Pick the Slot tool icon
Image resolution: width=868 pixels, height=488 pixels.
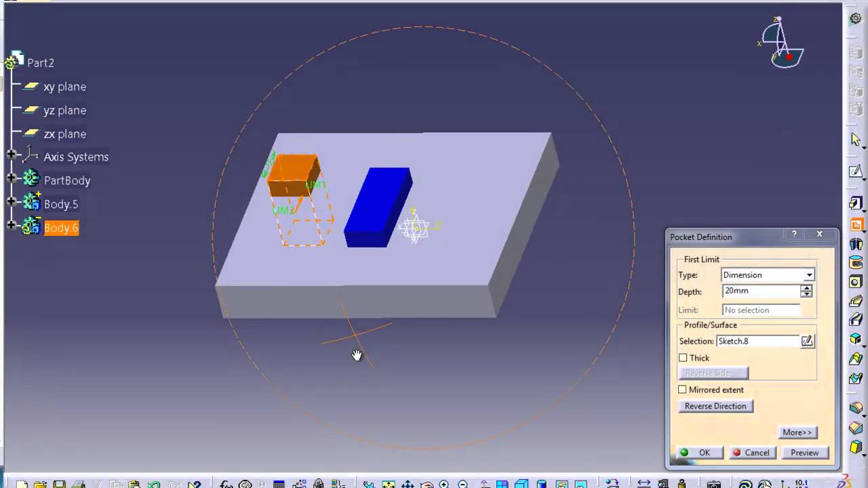856,320
